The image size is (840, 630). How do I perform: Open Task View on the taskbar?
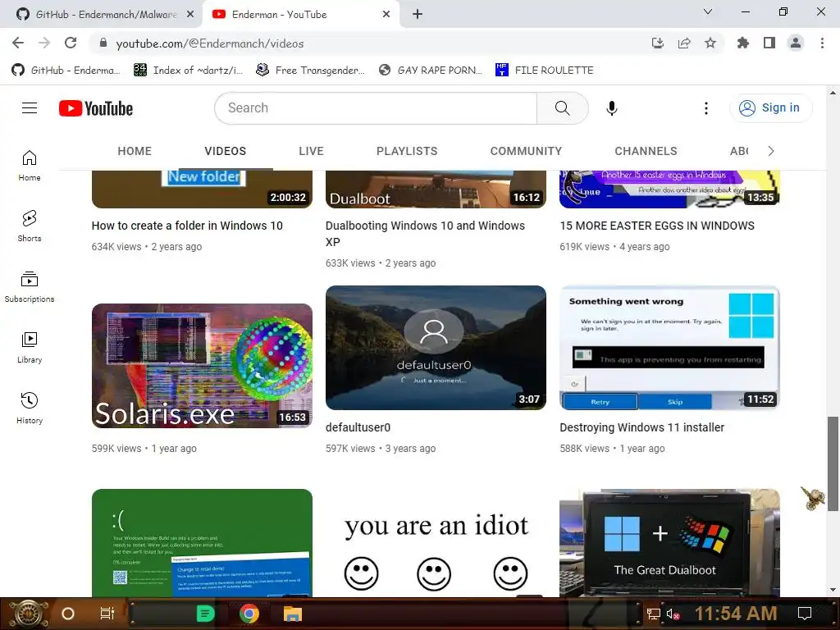(107, 614)
